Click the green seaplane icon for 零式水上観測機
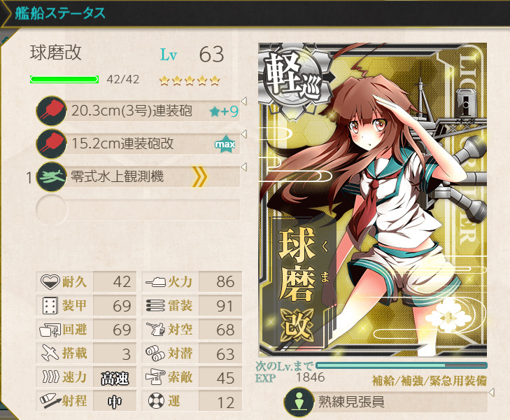Screen dimensions: 510x420 click(51, 176)
